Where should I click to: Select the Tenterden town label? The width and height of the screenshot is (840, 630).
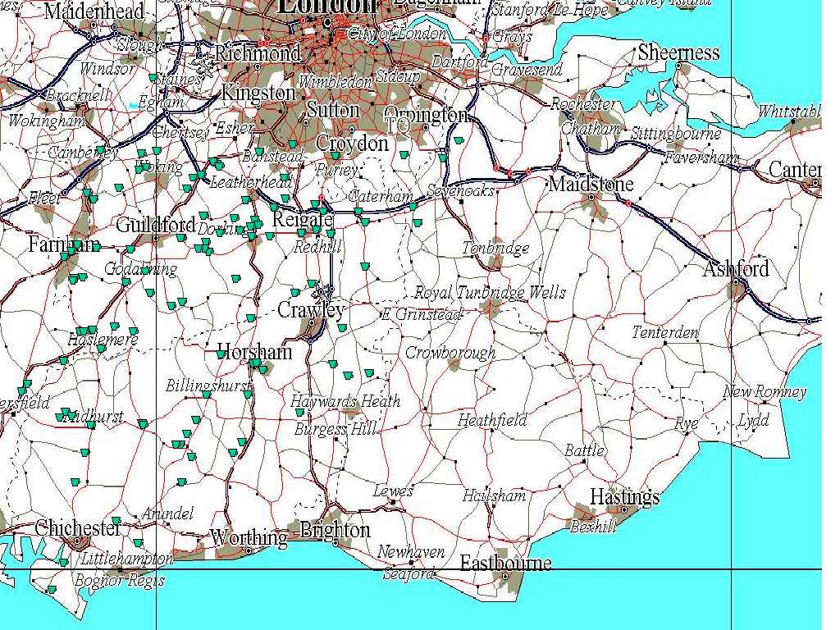click(665, 332)
